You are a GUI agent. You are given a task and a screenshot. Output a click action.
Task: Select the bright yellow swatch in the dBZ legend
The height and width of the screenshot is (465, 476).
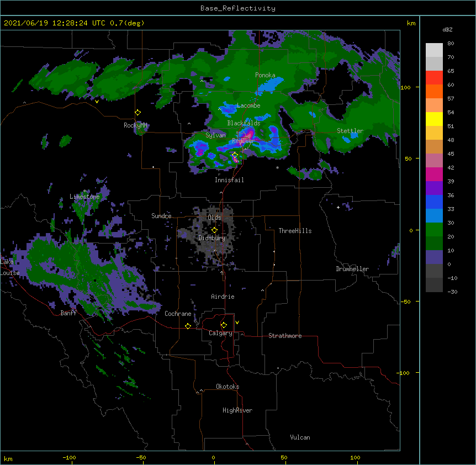(434, 119)
